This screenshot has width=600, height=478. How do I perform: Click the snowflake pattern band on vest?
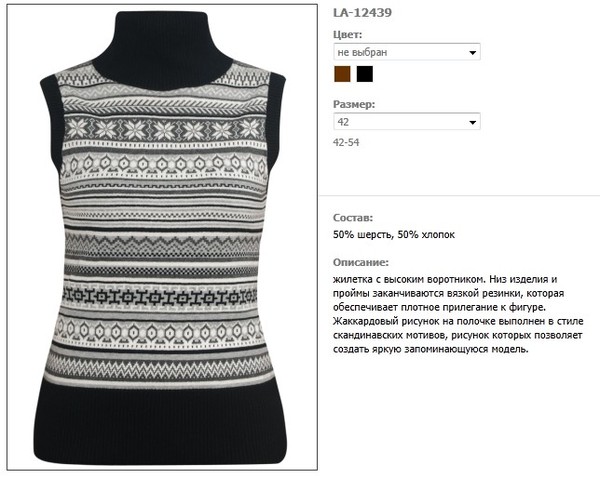point(165,129)
